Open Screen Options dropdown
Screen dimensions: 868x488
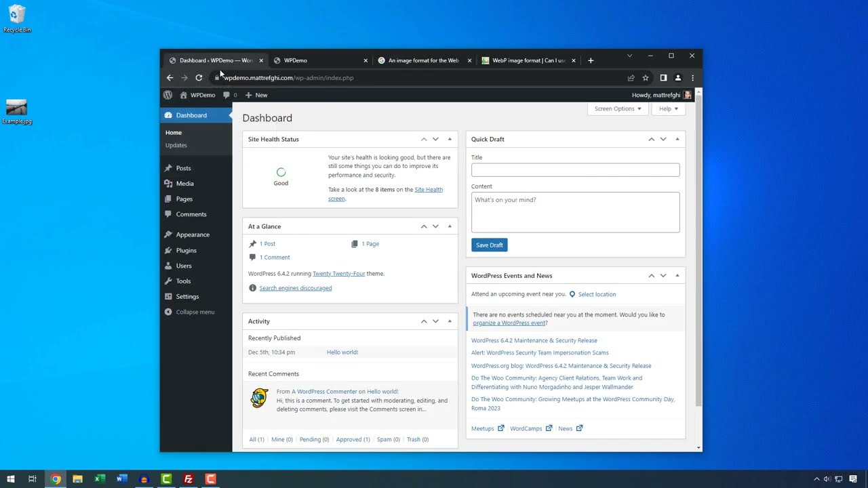pyautogui.click(x=617, y=108)
